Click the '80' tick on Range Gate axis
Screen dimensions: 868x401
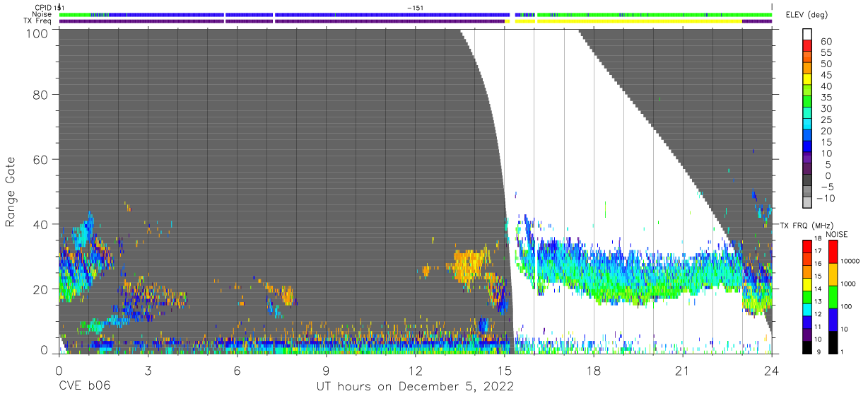40,95
